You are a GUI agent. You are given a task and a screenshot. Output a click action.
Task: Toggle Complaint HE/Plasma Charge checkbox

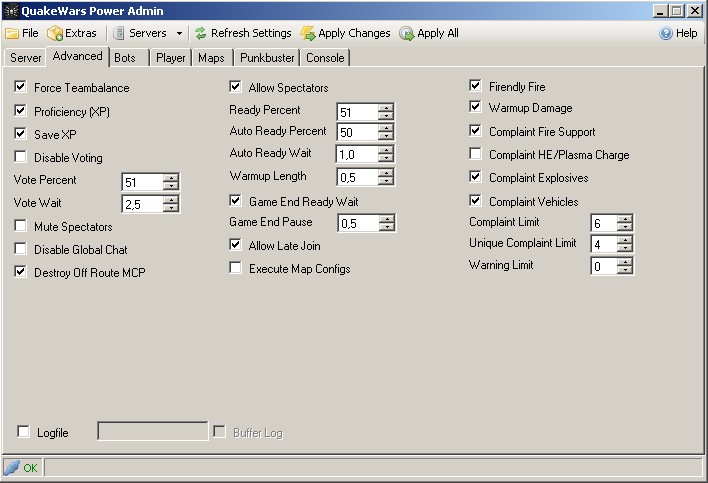tap(475, 154)
